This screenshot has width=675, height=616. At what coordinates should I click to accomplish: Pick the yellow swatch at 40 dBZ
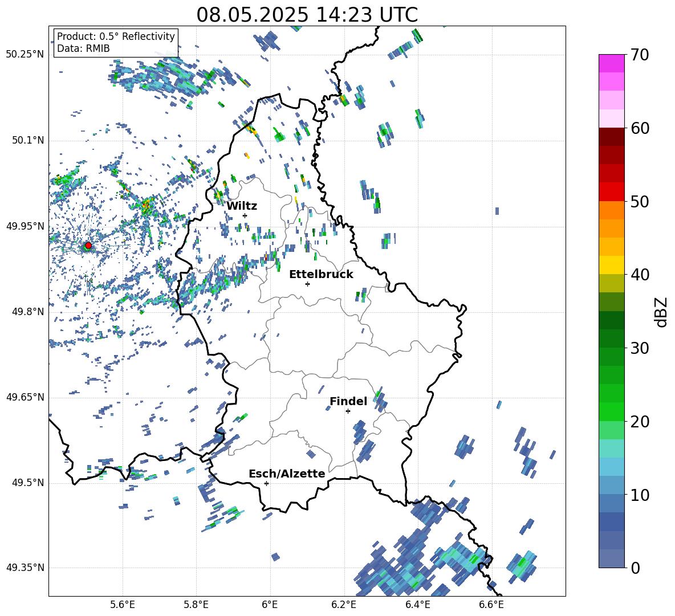point(611,265)
